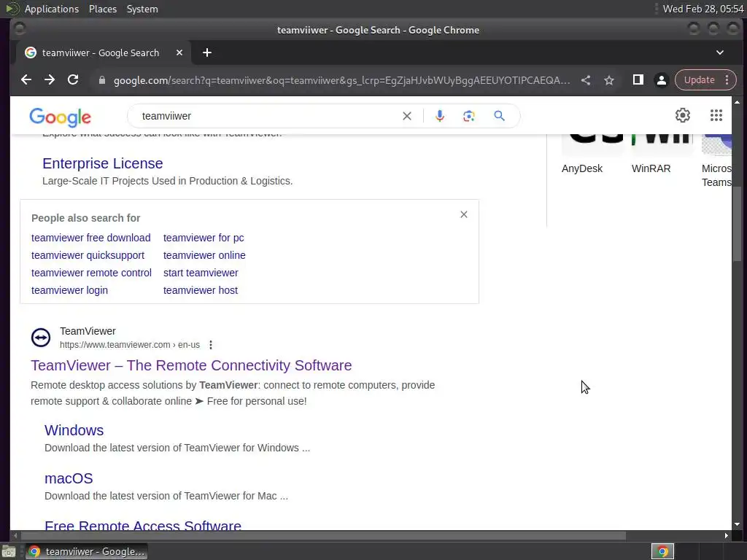Click the horizontal scrollbar right arrow
The width and height of the screenshot is (747, 560).
click(726, 536)
